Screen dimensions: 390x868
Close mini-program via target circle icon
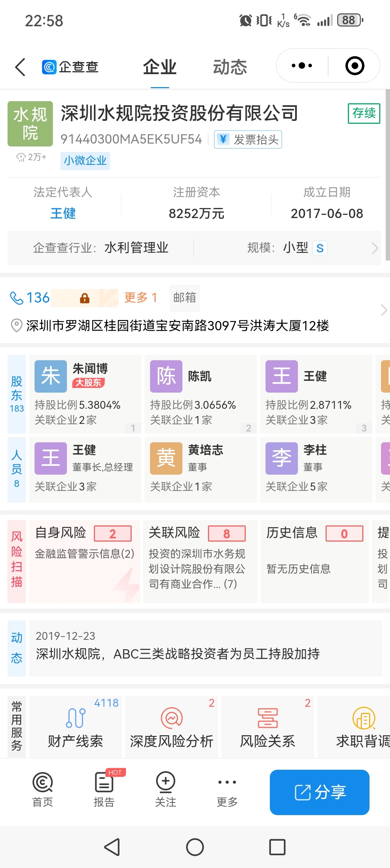point(355,66)
